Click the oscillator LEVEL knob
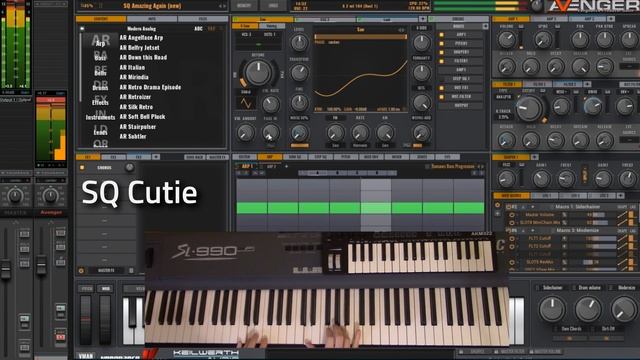 coord(299,42)
